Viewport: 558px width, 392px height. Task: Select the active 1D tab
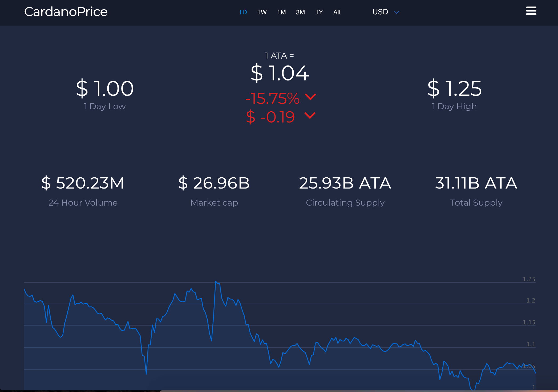(243, 12)
